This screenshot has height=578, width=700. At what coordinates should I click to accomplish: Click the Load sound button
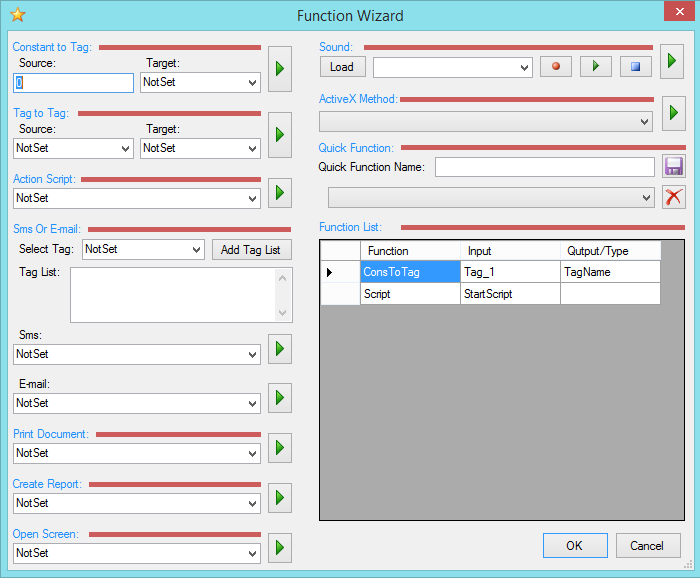(x=342, y=67)
